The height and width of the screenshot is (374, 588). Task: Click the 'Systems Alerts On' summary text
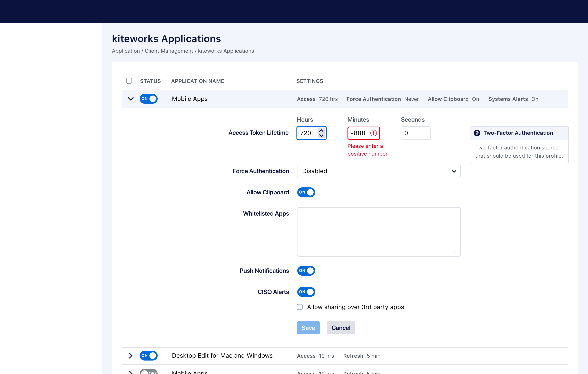click(513, 99)
